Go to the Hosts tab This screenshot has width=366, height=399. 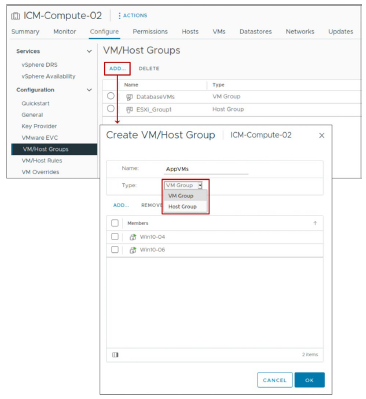coord(190,32)
